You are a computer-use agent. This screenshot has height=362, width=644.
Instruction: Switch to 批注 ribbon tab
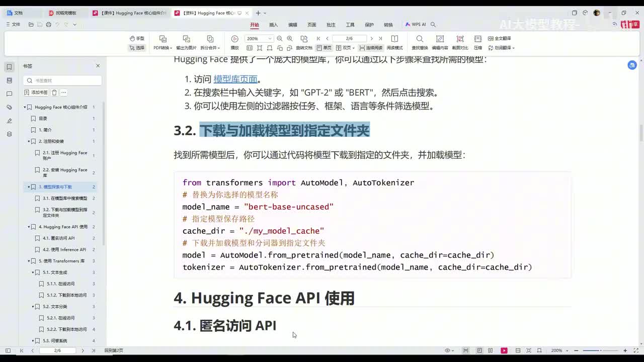pos(331,25)
